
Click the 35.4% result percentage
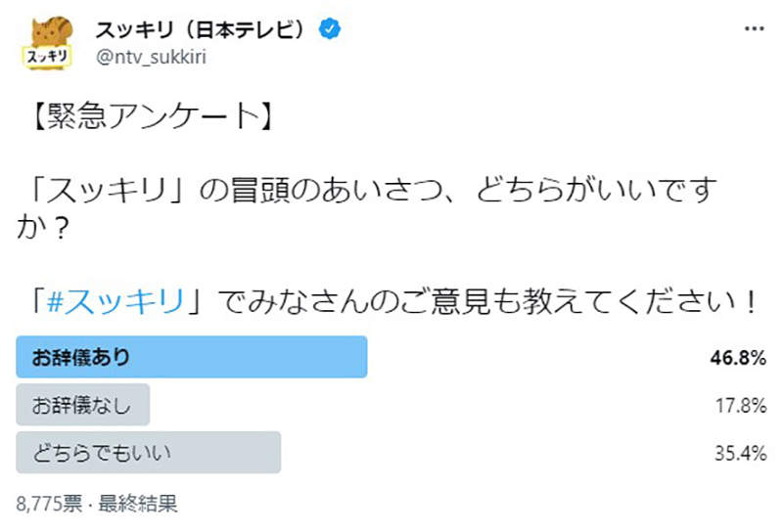point(739,453)
